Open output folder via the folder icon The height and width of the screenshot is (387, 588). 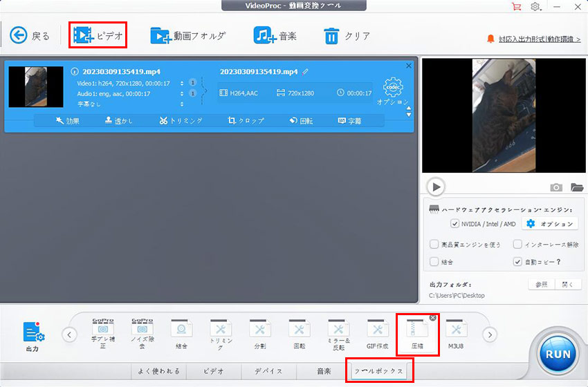[576, 187]
